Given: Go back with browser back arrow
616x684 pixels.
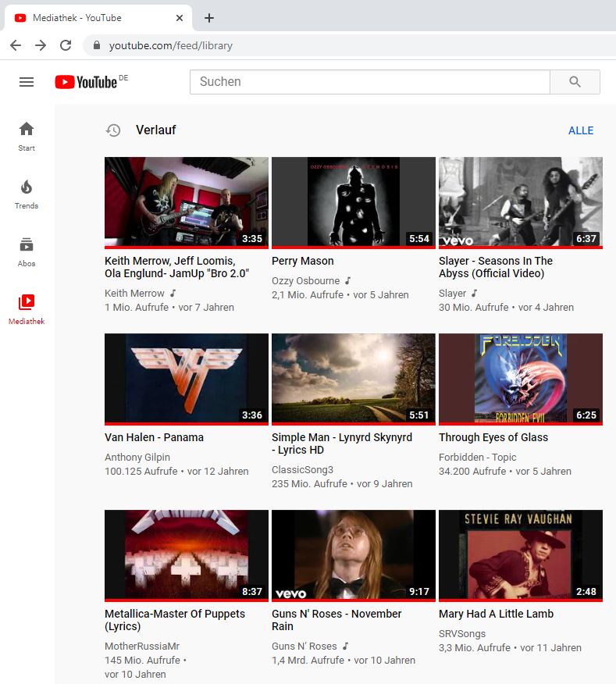Looking at the screenshot, I should click(x=16, y=45).
